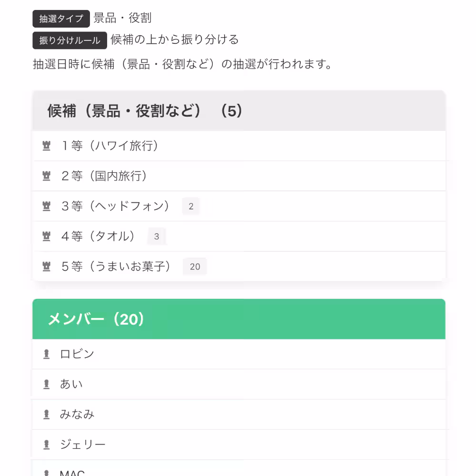Click the quantity badge 2 beside 3等

pos(191,206)
